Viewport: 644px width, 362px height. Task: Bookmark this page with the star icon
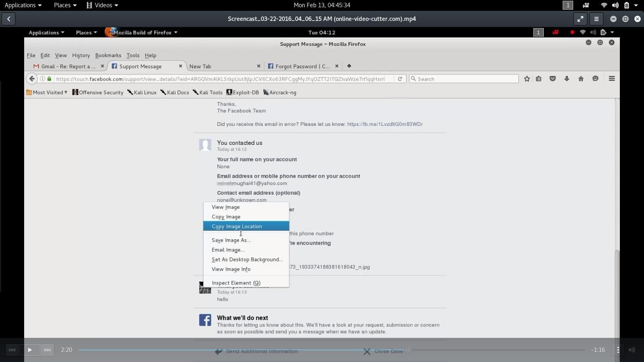pos(527,79)
